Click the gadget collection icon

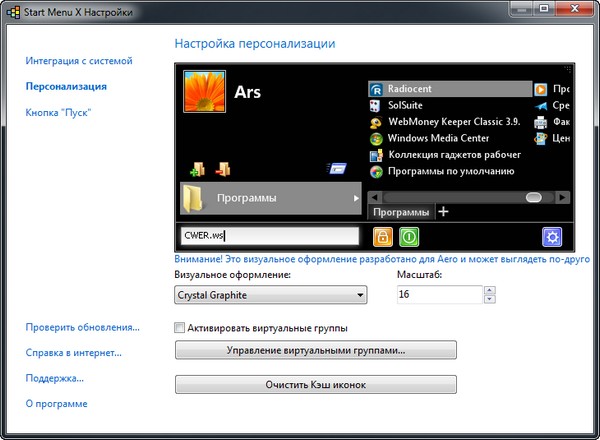[x=376, y=155]
